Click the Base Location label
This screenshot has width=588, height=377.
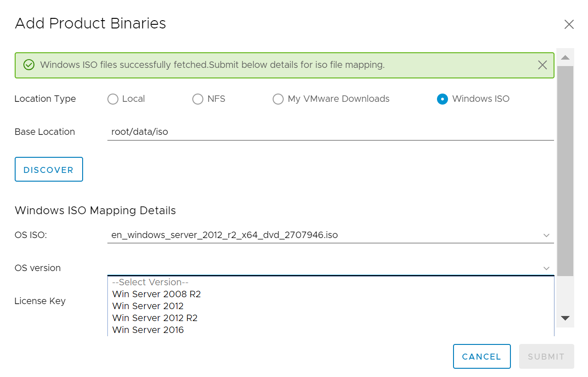coord(45,132)
